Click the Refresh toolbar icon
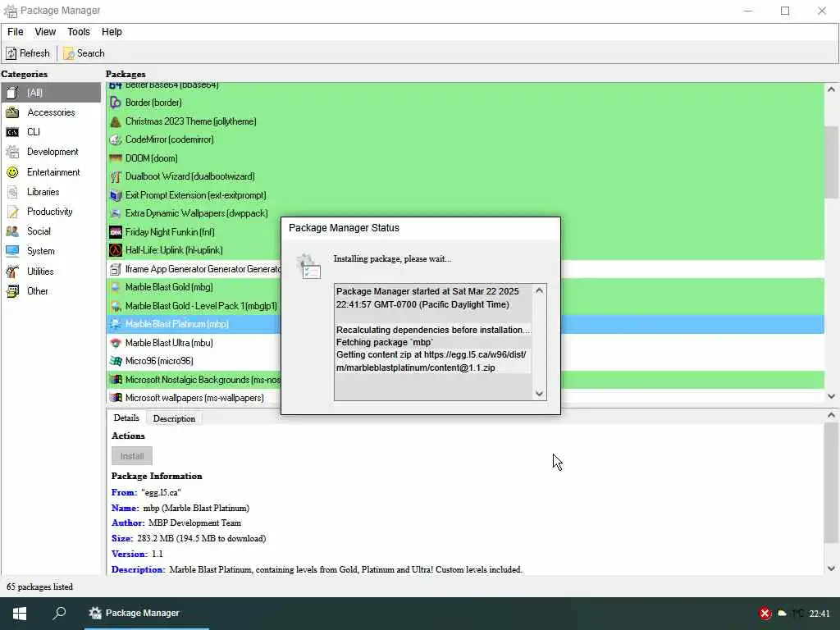The height and width of the screenshot is (630, 840). (11, 53)
